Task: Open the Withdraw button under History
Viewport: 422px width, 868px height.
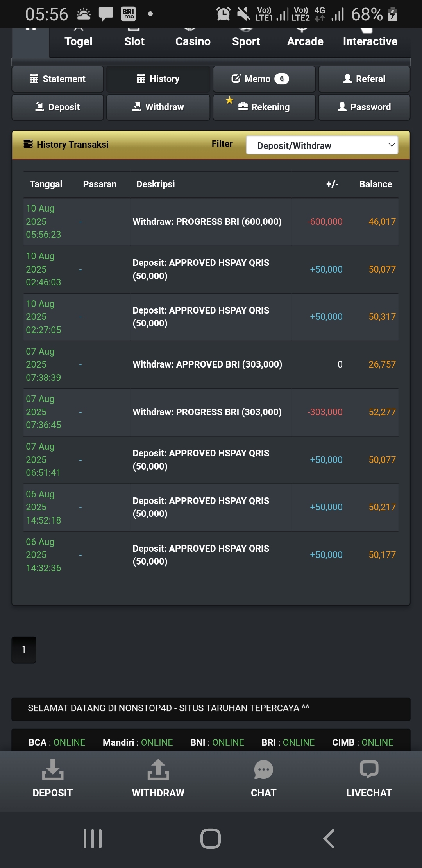Action: [158, 107]
